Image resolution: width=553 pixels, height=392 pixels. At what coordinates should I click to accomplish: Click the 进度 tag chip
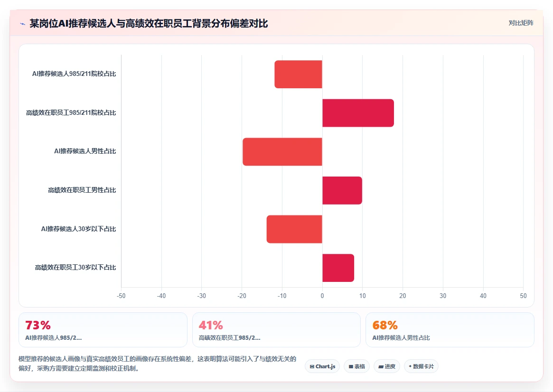click(x=387, y=366)
